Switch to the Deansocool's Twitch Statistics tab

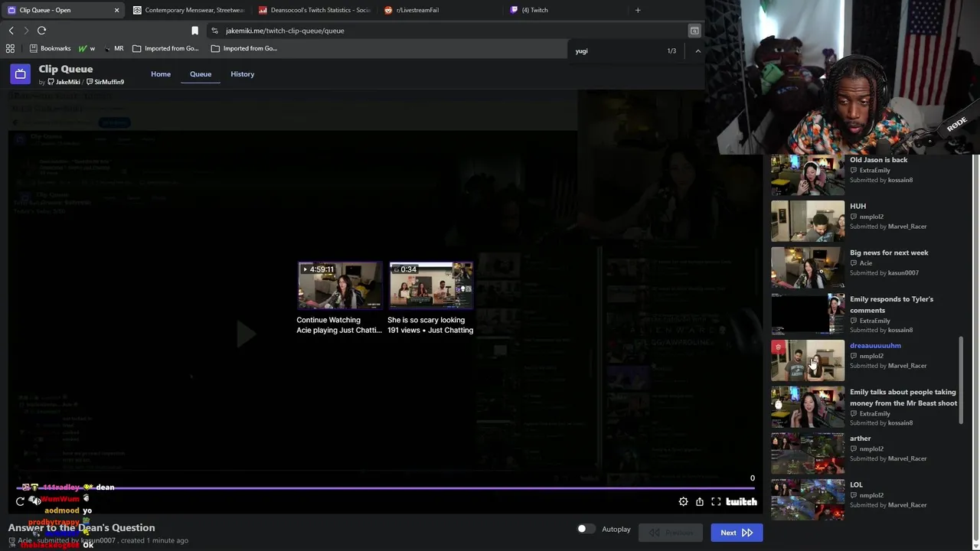coord(314,10)
